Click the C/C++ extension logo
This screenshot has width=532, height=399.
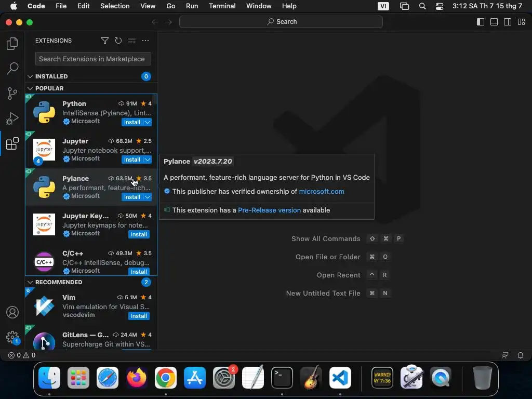click(44, 262)
